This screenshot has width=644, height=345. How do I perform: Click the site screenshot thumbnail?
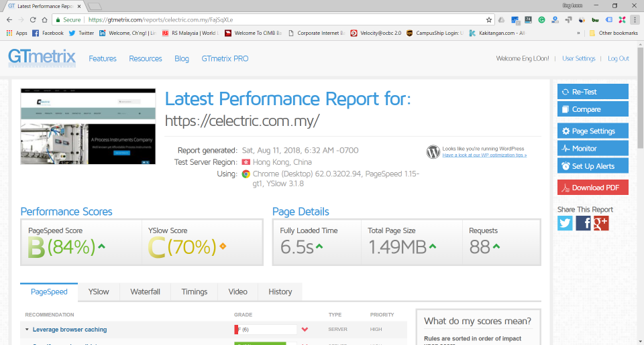pyautogui.click(x=88, y=127)
